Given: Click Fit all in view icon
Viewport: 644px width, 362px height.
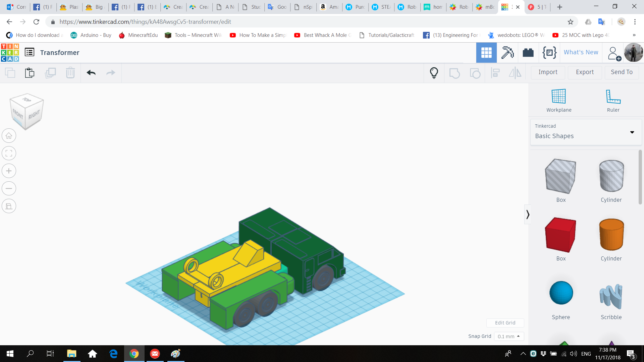Looking at the screenshot, I should point(9,154).
